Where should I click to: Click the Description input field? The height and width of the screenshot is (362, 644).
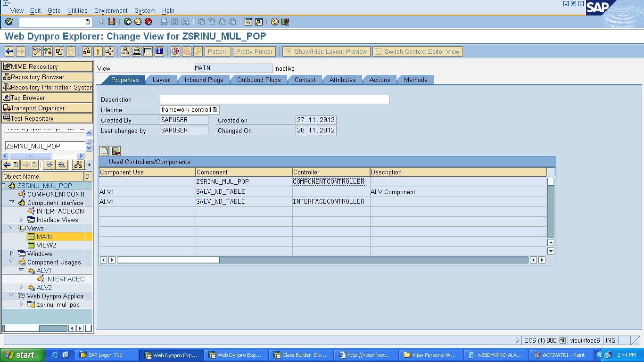(274, 99)
